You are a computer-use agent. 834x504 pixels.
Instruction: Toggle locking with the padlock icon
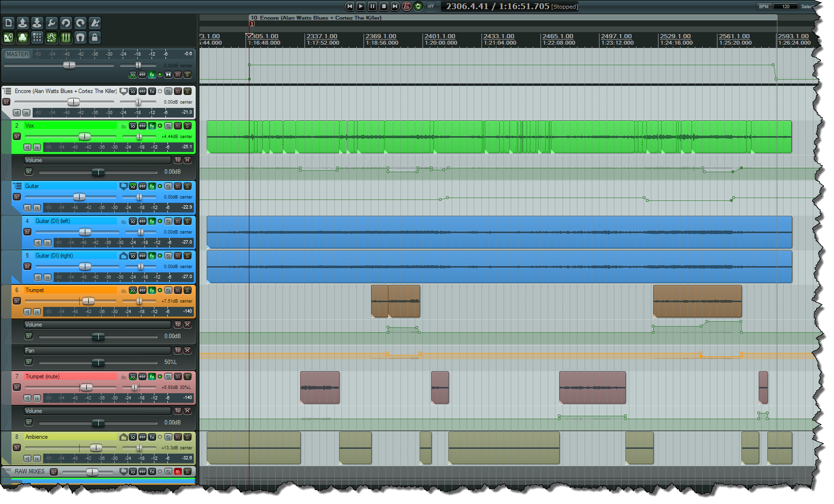pyautogui.click(x=95, y=37)
